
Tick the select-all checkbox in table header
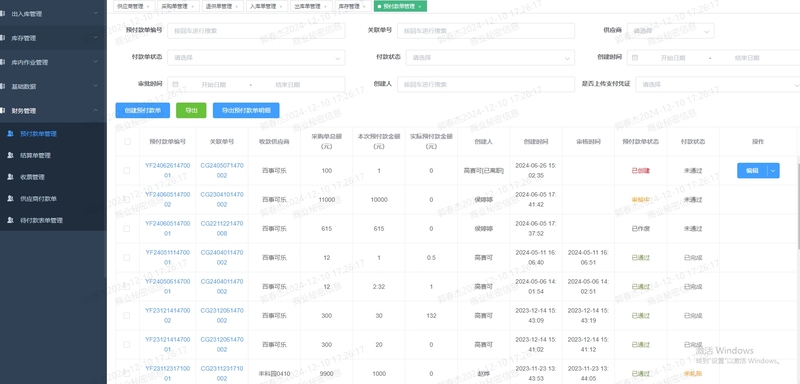tap(127, 142)
